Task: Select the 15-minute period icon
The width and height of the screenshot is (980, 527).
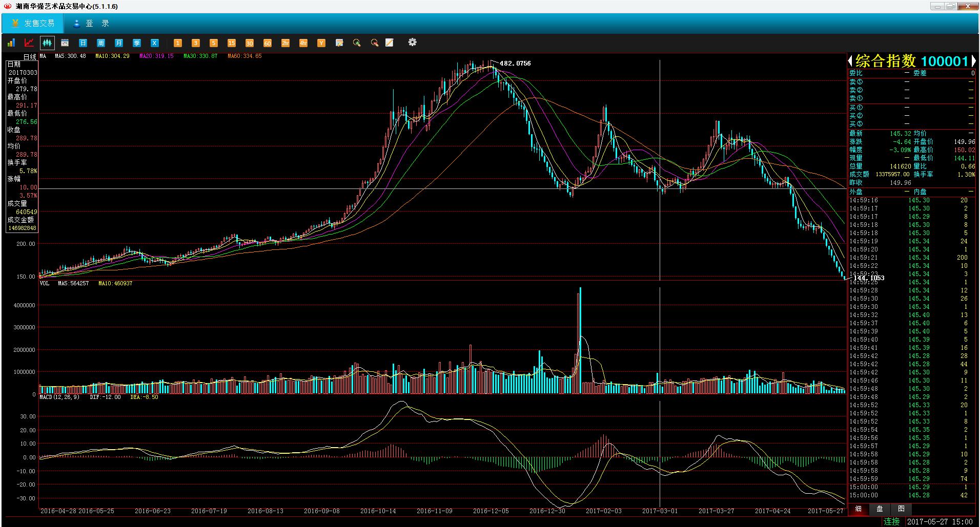Action: [232, 43]
